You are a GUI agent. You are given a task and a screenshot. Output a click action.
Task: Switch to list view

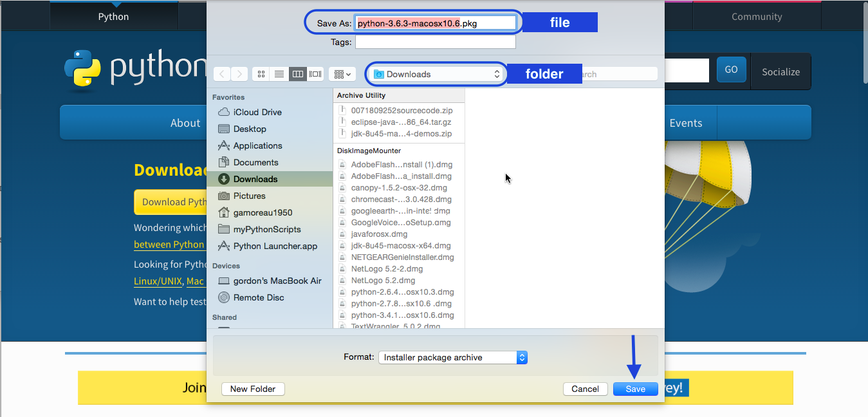[x=279, y=74]
